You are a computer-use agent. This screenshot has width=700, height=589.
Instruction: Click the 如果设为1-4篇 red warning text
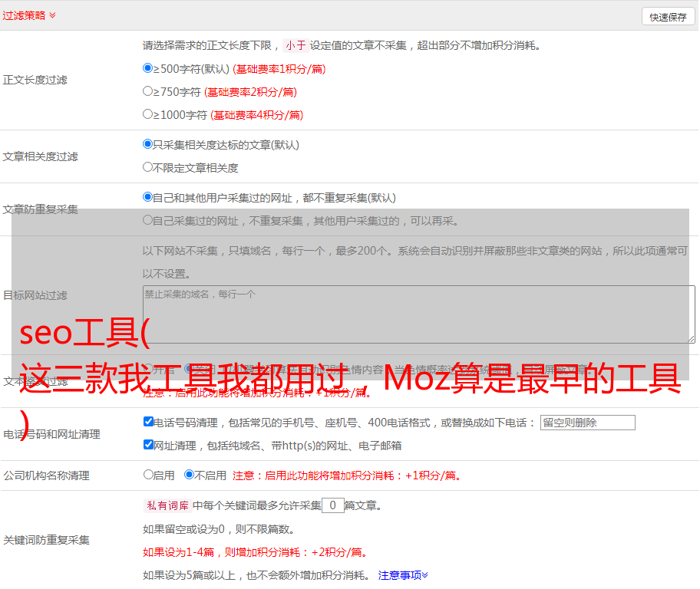click(256, 552)
